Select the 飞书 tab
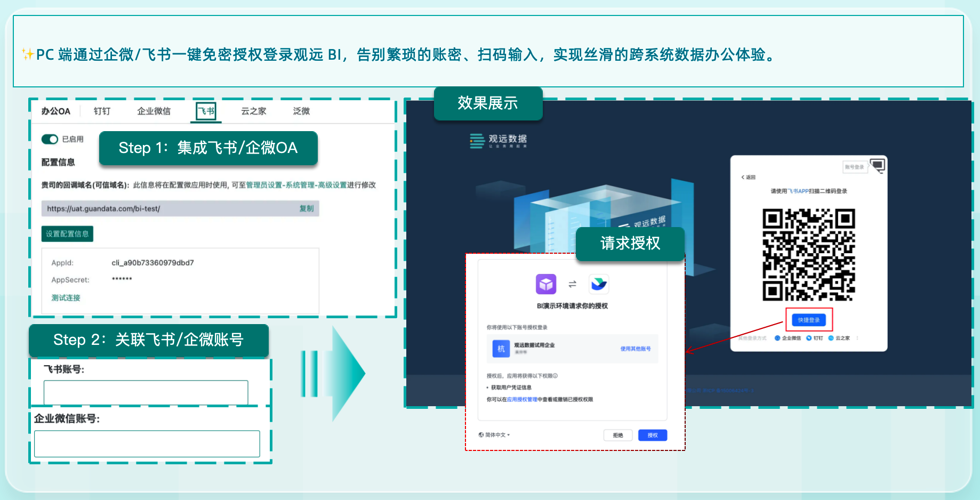Image resolution: width=980 pixels, height=500 pixels. pyautogui.click(x=206, y=111)
